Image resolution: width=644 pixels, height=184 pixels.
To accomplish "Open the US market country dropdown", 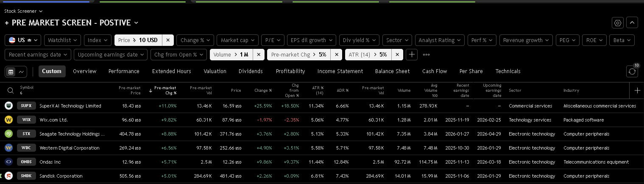I will click(23, 40).
